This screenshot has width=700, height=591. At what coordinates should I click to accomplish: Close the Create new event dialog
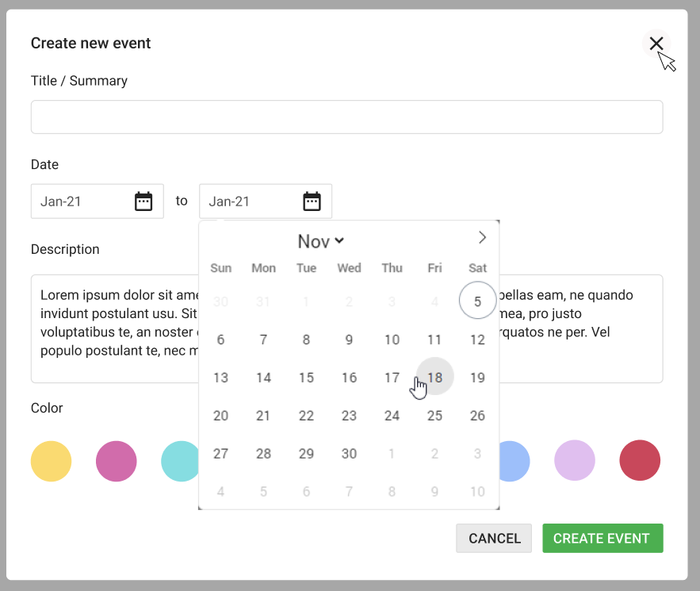pyautogui.click(x=656, y=44)
